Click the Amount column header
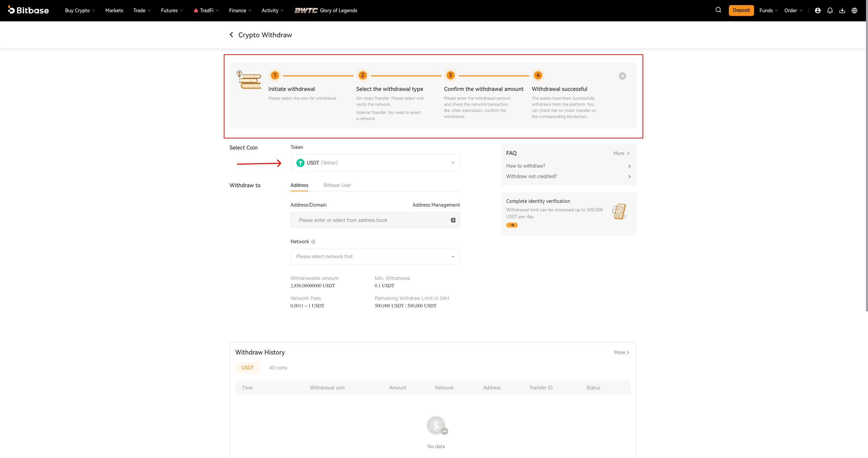This screenshot has height=458, width=868. (x=397, y=388)
